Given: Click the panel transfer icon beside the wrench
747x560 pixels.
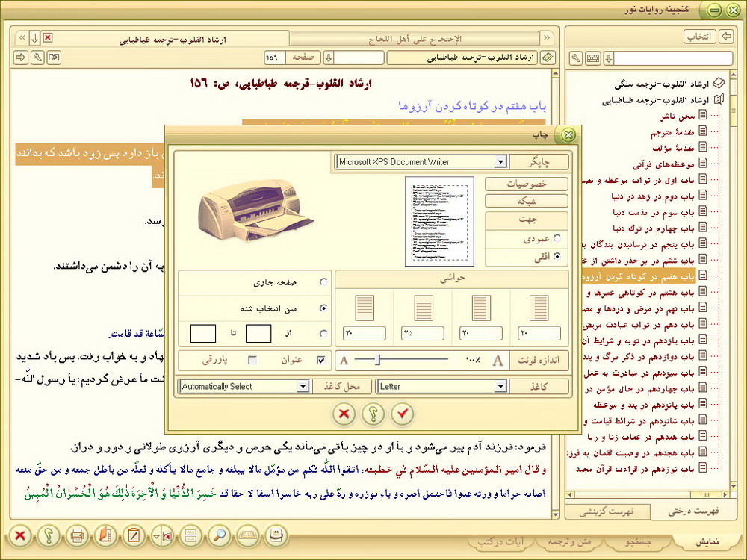Looking at the screenshot, I should (55, 57).
